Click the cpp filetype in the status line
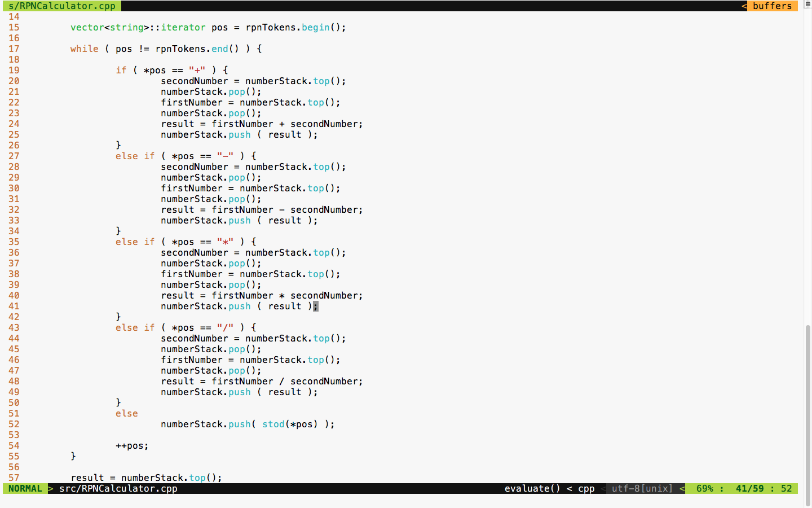This screenshot has width=812, height=508. pos(586,489)
